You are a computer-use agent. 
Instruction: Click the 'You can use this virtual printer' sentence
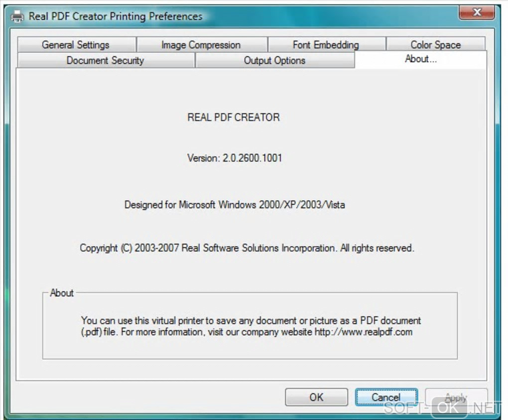point(251,326)
